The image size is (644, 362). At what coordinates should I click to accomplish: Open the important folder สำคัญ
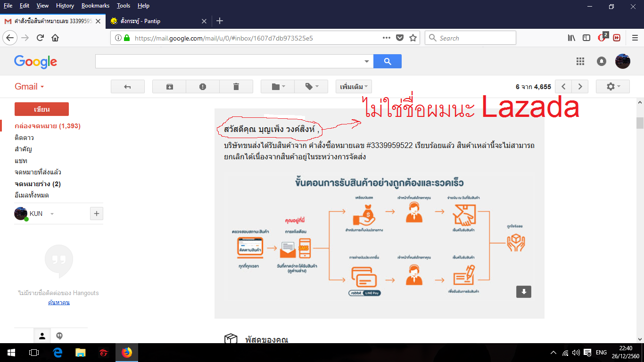pos(23,149)
